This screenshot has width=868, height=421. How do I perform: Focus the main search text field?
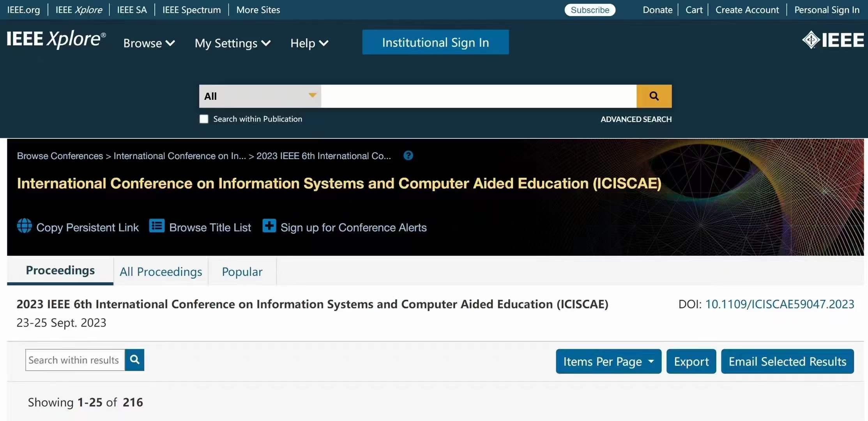point(479,96)
